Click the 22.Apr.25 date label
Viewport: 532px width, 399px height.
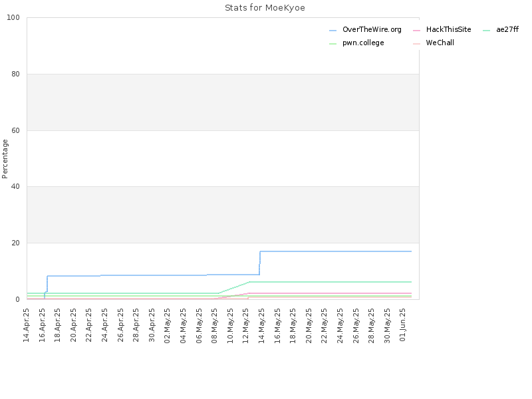point(89,325)
